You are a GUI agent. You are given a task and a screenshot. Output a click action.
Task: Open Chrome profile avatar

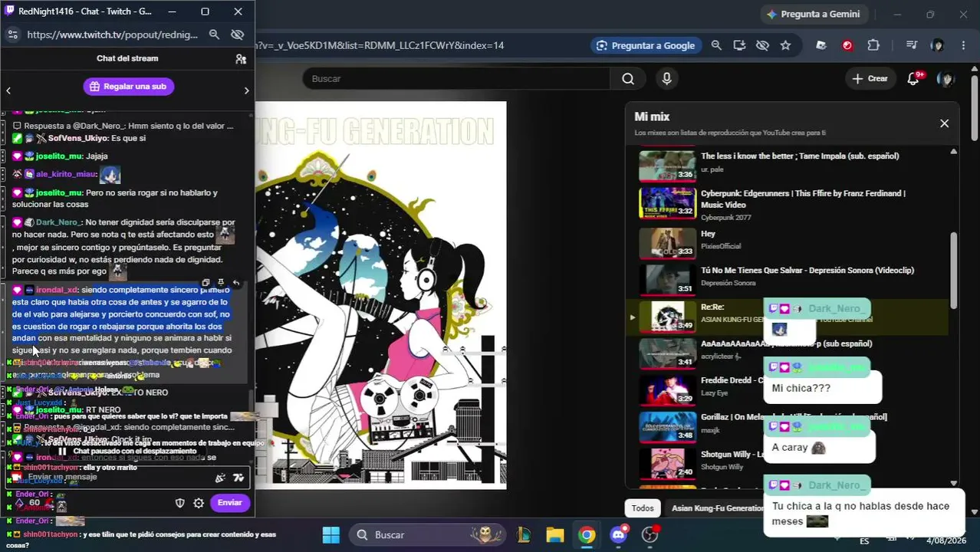click(937, 45)
